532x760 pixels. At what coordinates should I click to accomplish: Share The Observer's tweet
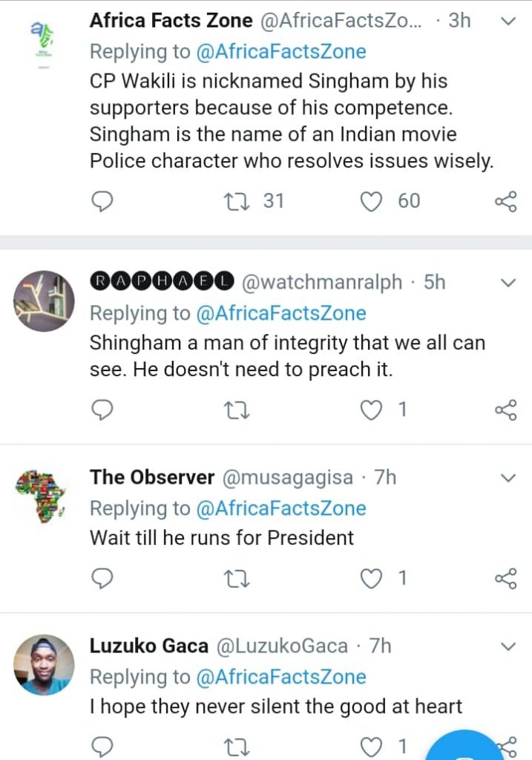pyautogui.click(x=505, y=577)
